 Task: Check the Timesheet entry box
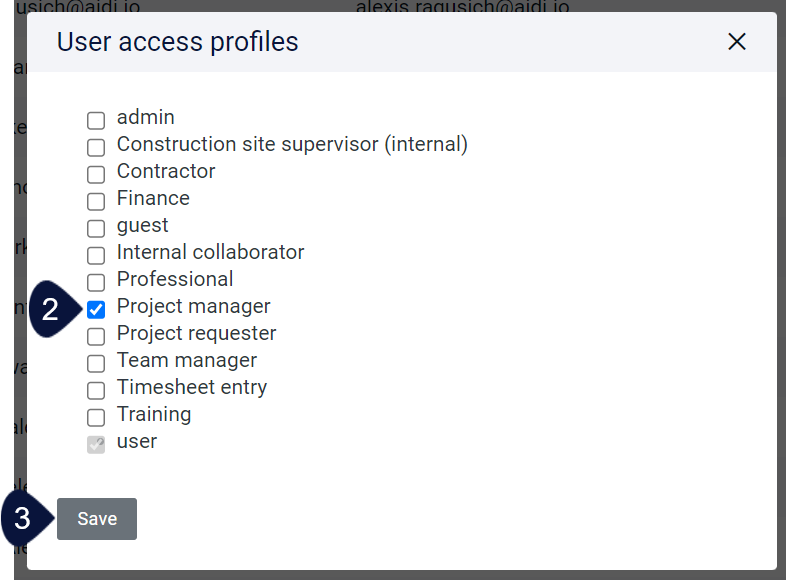point(96,391)
